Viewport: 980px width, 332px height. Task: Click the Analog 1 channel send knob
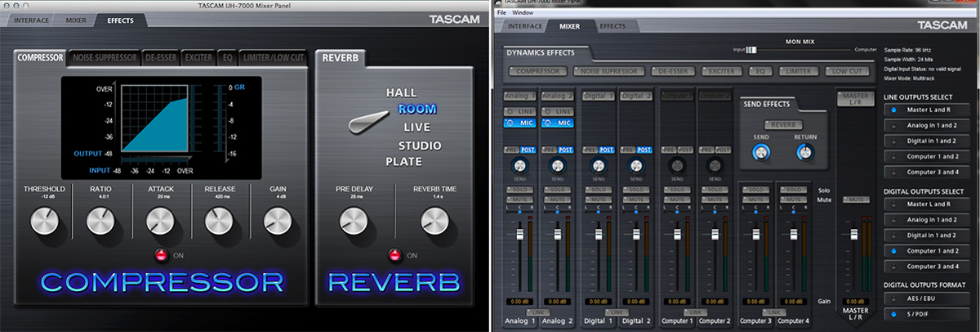(519, 164)
